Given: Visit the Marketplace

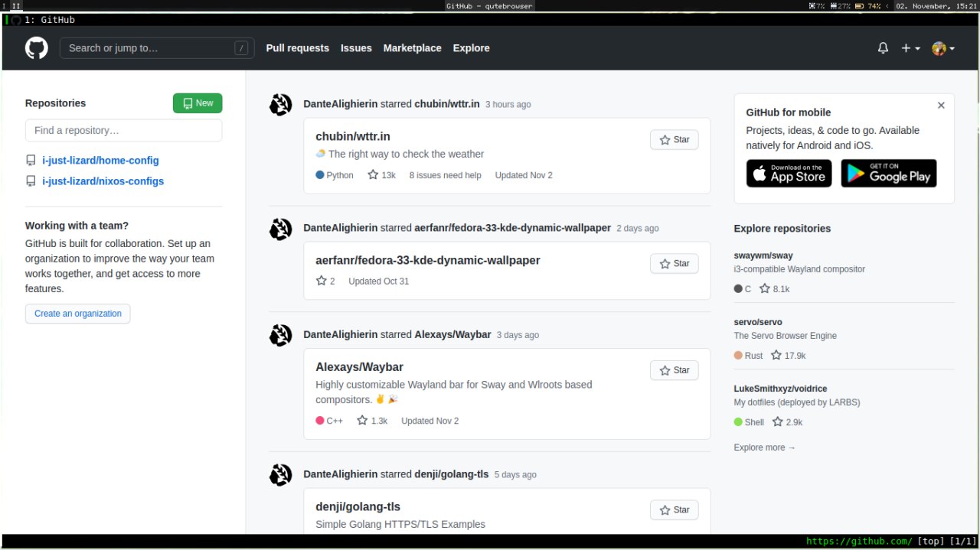Looking at the screenshot, I should tap(412, 48).
